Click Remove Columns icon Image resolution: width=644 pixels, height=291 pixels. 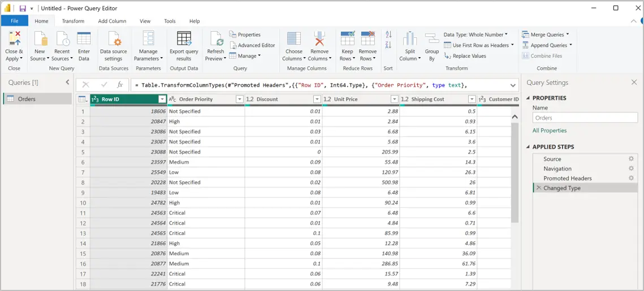pyautogui.click(x=319, y=38)
